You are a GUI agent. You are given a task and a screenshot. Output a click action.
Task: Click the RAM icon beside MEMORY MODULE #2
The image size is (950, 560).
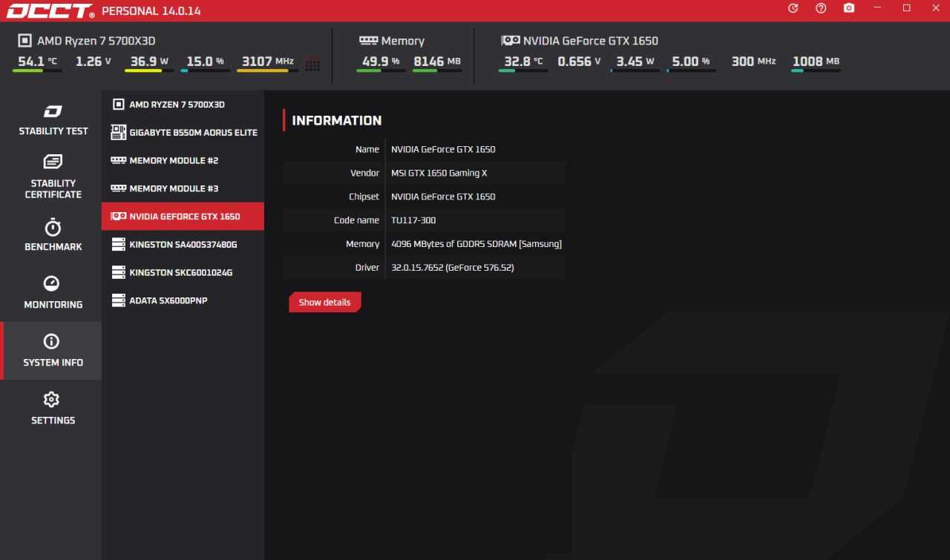pos(118,160)
